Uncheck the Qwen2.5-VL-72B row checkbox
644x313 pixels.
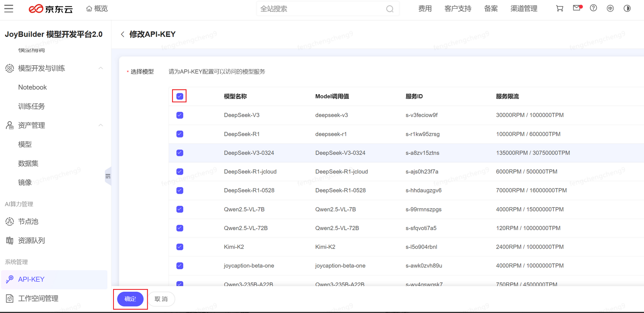180,228
